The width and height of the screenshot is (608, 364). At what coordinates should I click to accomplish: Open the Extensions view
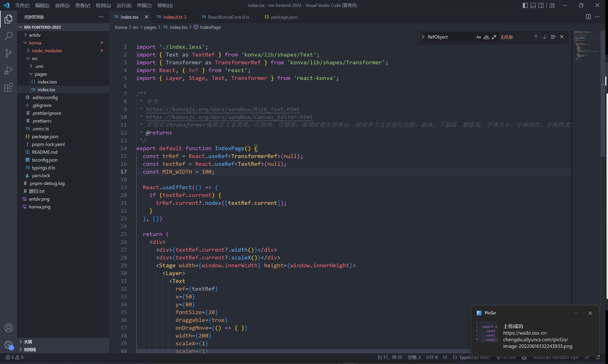coord(8,87)
